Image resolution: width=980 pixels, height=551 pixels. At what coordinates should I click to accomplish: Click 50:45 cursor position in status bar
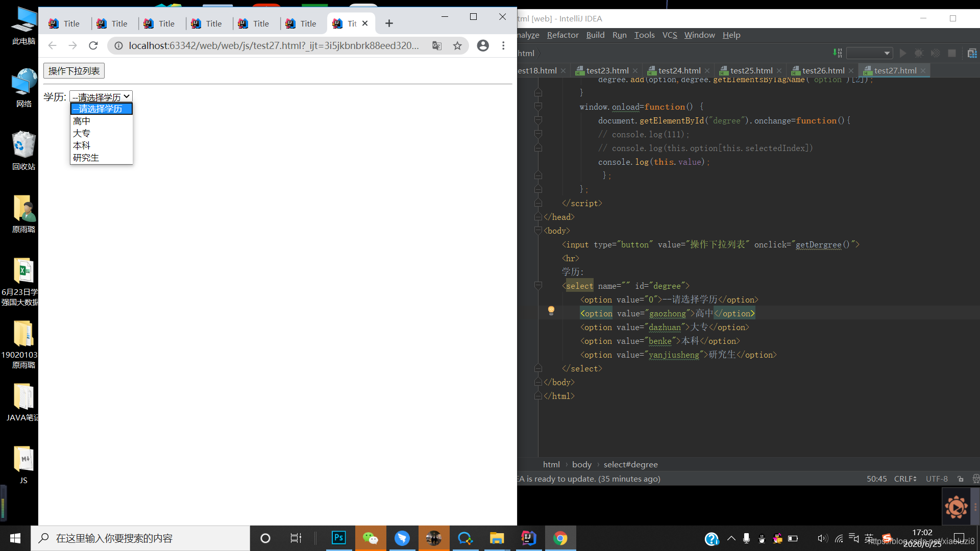[876, 479]
